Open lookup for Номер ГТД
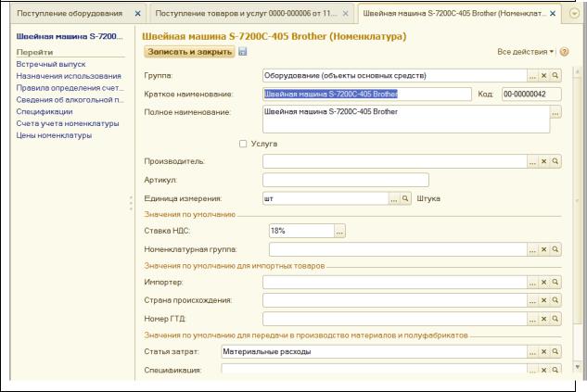Screen dimensions: 587x392 click(555, 319)
